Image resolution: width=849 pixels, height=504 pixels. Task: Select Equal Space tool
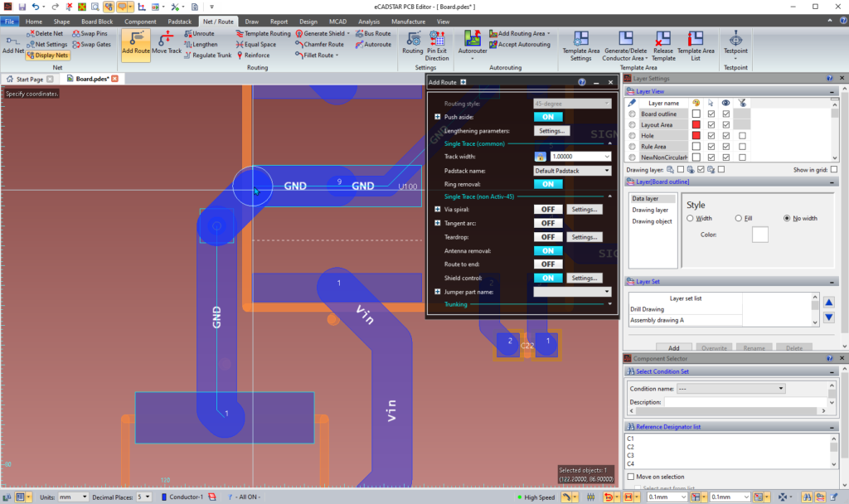point(255,45)
